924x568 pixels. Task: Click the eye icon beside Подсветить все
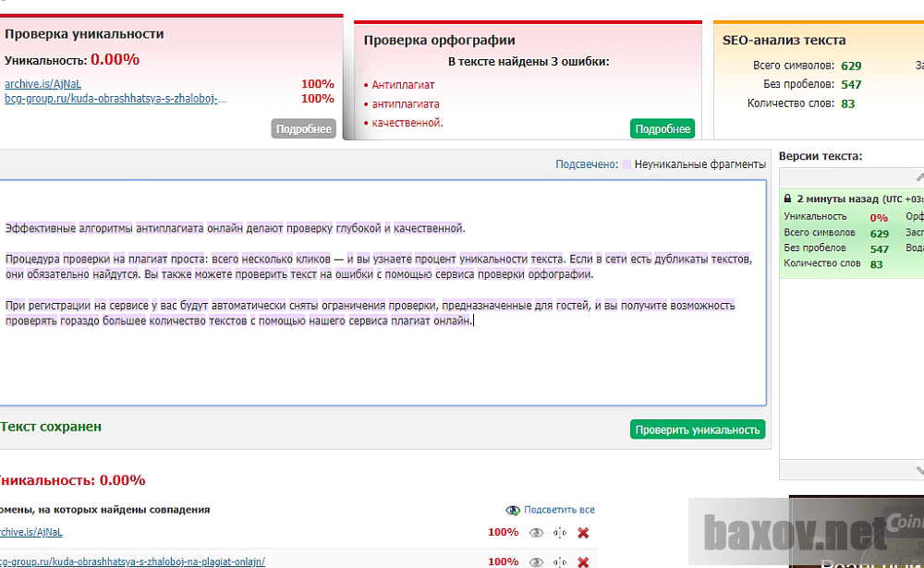coord(513,509)
